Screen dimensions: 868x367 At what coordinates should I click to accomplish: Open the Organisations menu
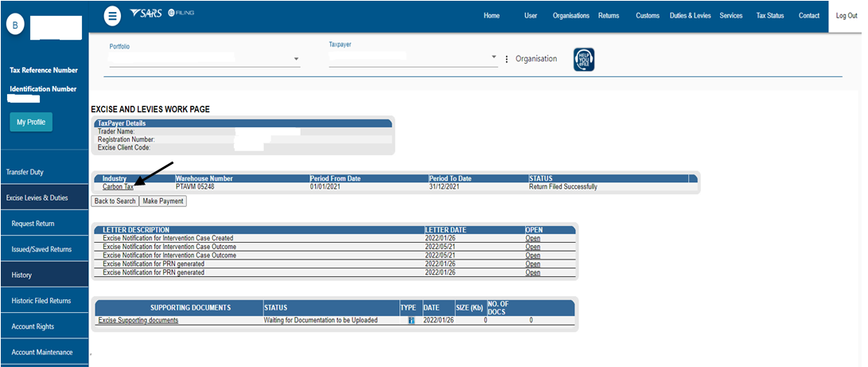[x=570, y=16]
